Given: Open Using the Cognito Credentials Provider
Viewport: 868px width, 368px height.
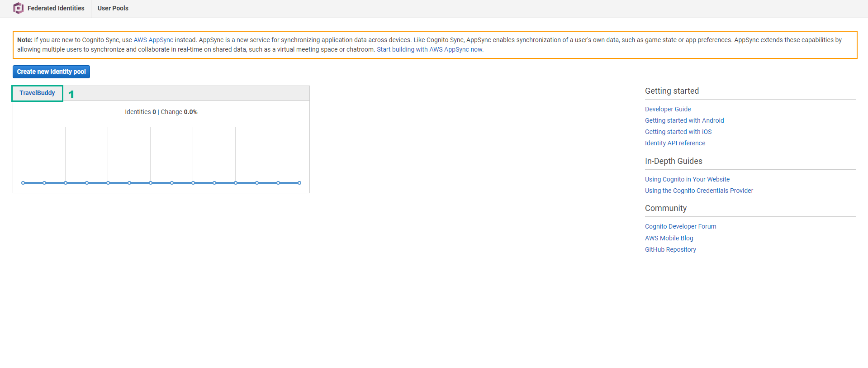Looking at the screenshot, I should point(699,191).
